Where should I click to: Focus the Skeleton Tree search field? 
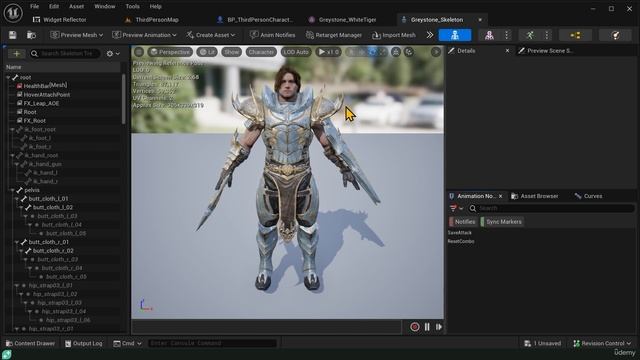64,53
